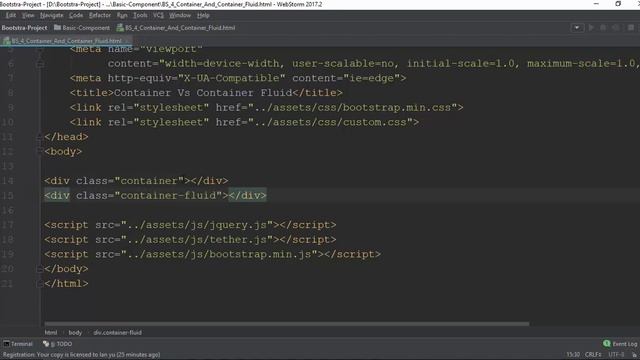Click the X-UA-Compatible meta line

tap(238, 78)
